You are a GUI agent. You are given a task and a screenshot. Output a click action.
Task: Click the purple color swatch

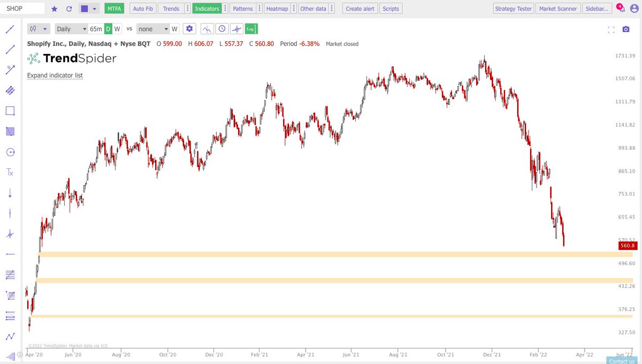tap(85, 9)
